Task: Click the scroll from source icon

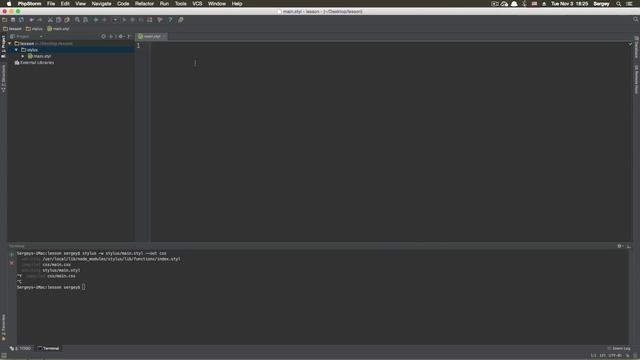Action: [103, 36]
